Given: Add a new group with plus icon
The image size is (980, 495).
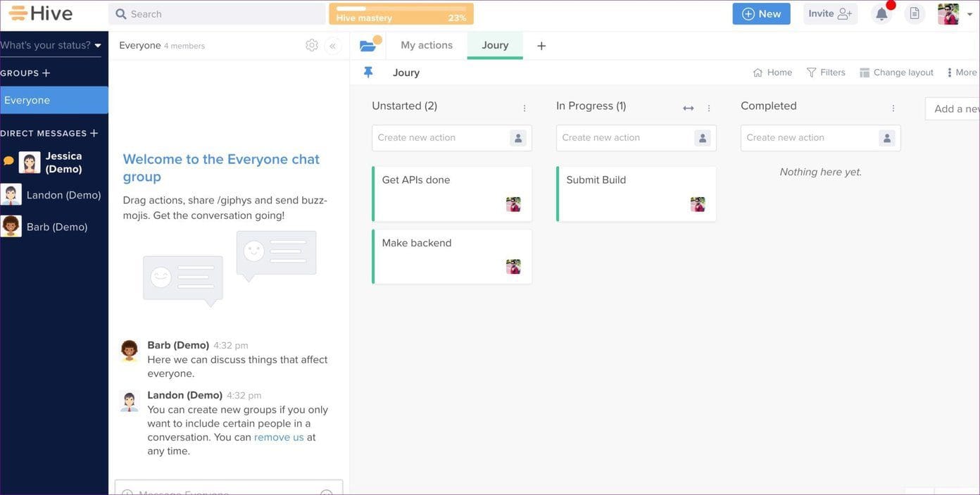Looking at the screenshot, I should (46, 73).
